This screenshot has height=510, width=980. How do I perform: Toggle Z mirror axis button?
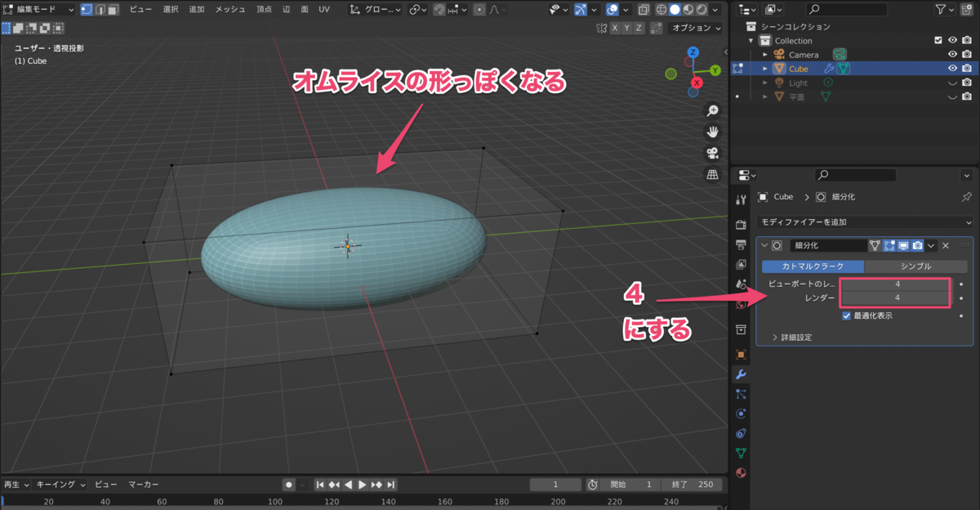[x=639, y=28]
